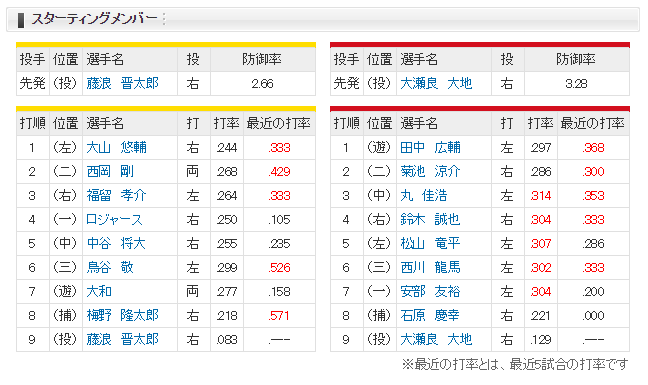
Task: Select recent average .105 for ロジャース
Action: click(279, 220)
